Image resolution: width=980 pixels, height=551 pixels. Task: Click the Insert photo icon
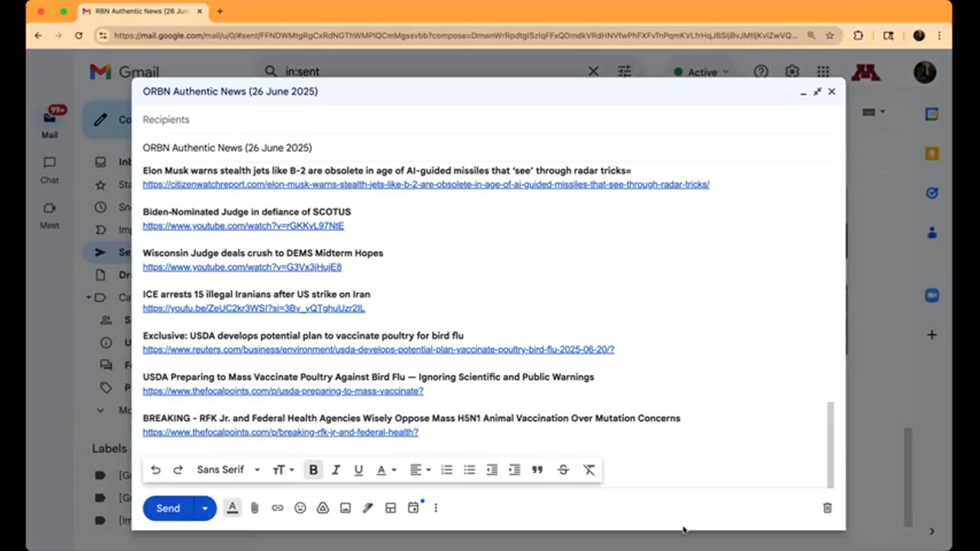345,508
